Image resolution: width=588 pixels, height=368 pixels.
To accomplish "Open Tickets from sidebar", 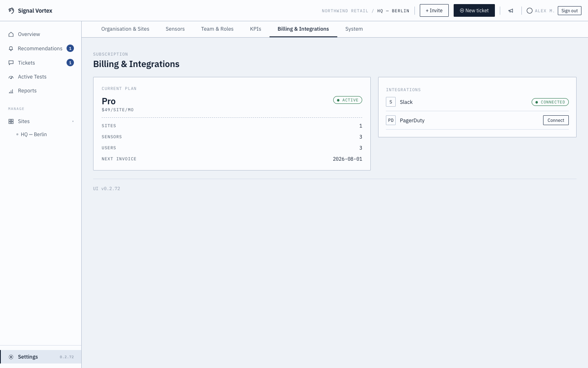I will (x=41, y=63).
